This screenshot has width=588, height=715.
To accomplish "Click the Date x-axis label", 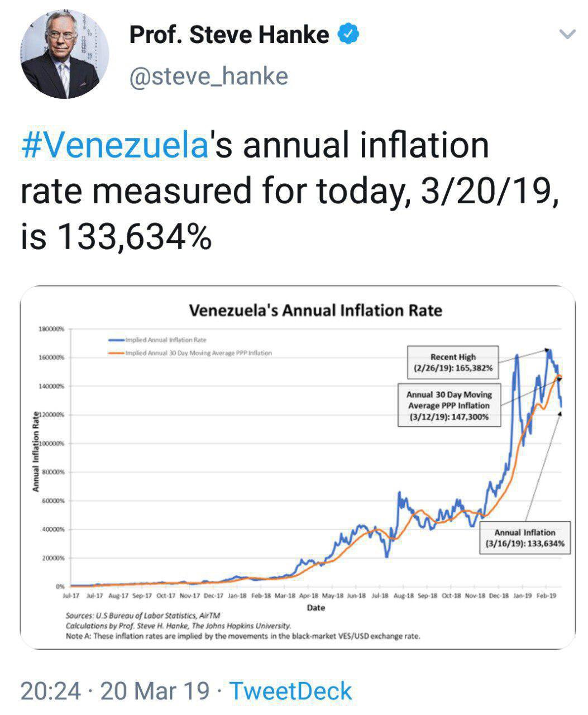I will click(315, 608).
